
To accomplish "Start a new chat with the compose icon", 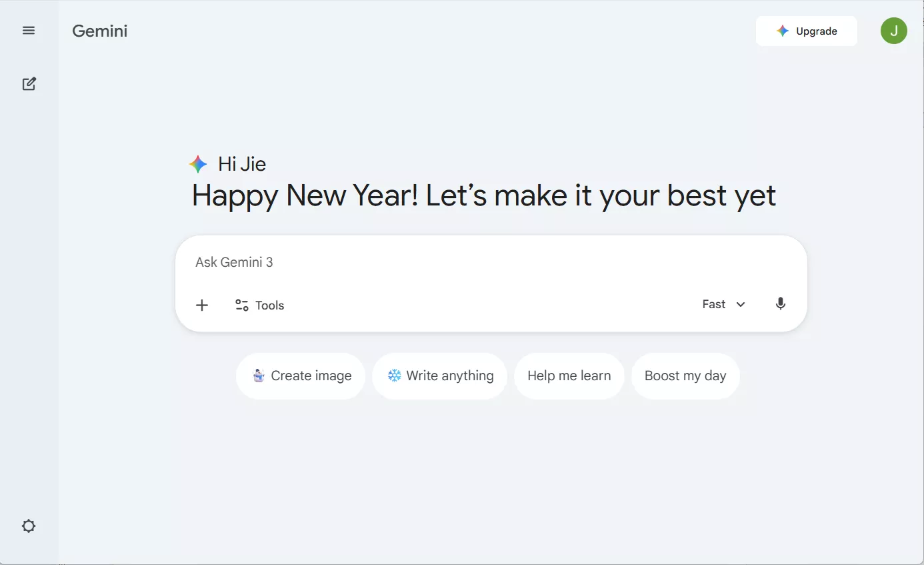I will 29,84.
